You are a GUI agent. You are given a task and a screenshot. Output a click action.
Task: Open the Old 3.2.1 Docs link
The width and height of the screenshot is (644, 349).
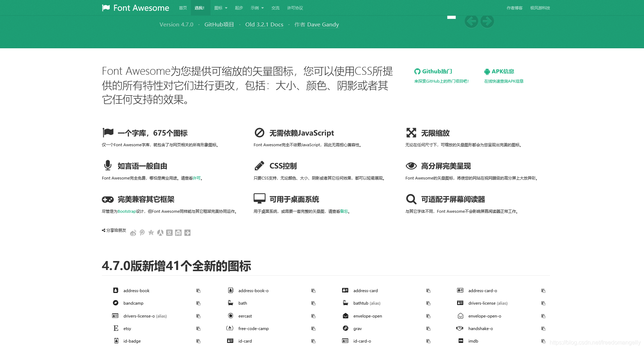coord(264,25)
